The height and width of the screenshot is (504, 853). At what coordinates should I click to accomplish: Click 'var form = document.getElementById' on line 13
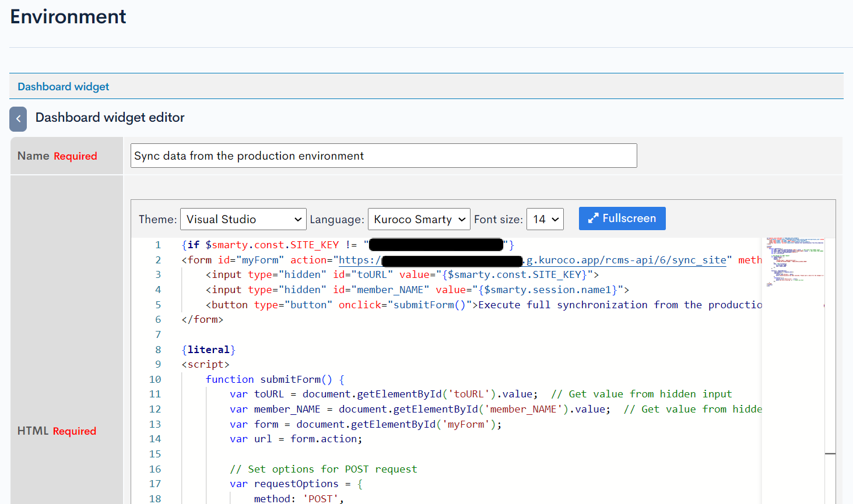(366, 424)
